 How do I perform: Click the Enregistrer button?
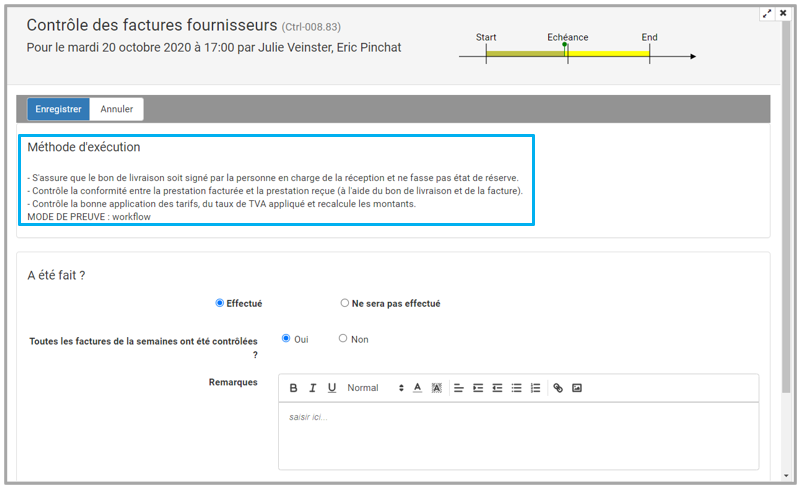click(x=58, y=109)
